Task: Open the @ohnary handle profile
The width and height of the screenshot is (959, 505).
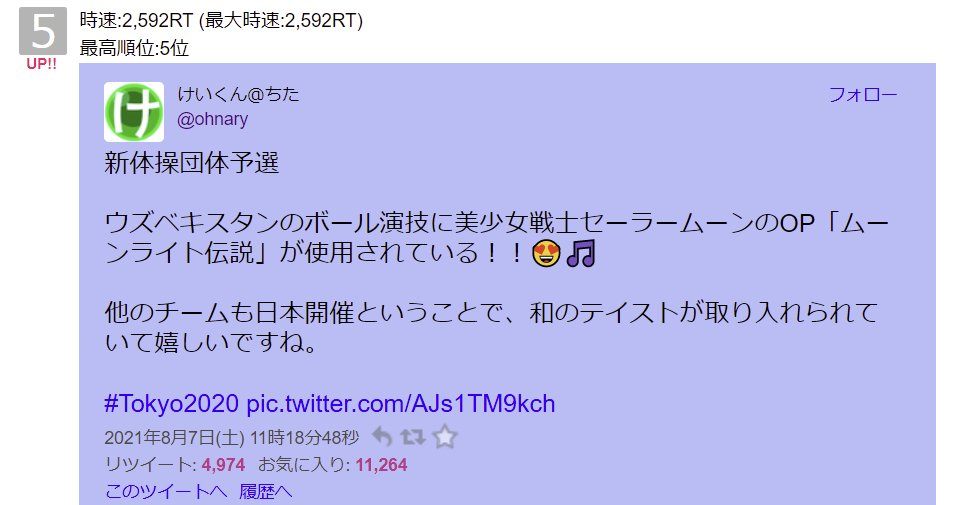Action: [212, 119]
